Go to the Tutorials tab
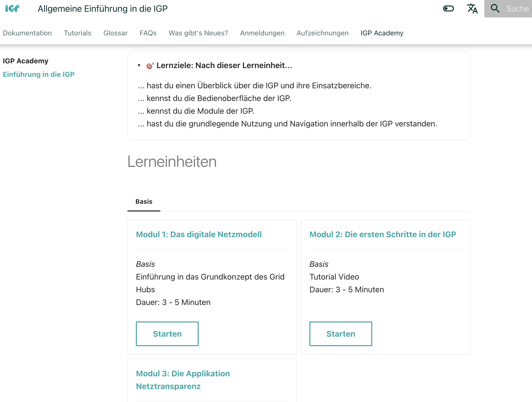Viewport: 532px width, 402px height. pyautogui.click(x=78, y=33)
